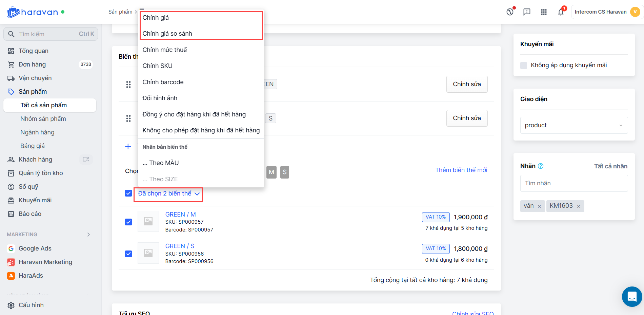
Task: Click the Tìm kiếm search field
Action: 51,34
